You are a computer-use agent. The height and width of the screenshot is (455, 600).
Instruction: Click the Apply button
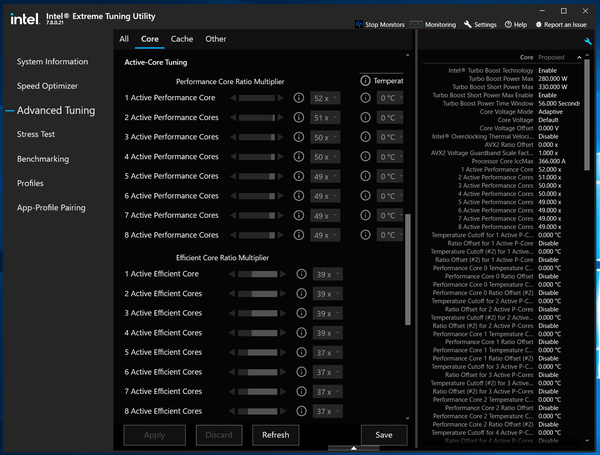pos(155,435)
